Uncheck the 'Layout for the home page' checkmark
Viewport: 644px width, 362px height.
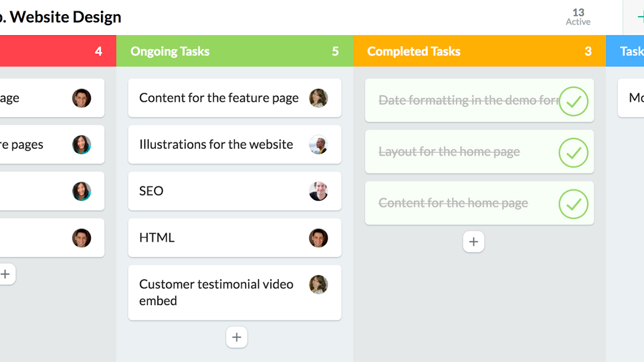[573, 152]
